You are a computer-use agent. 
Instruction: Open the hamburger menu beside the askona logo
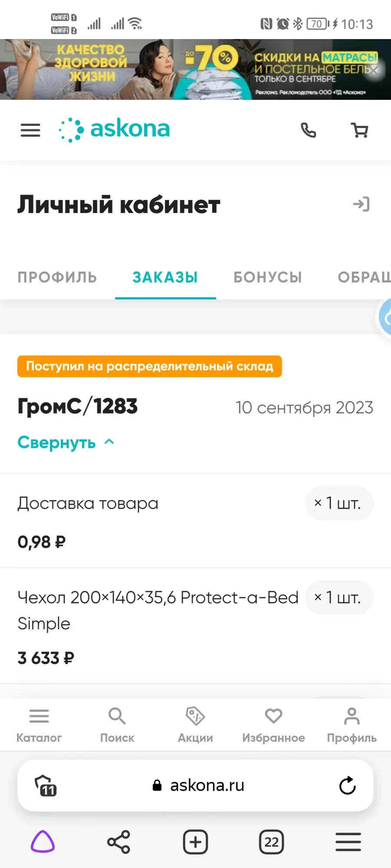click(x=30, y=130)
